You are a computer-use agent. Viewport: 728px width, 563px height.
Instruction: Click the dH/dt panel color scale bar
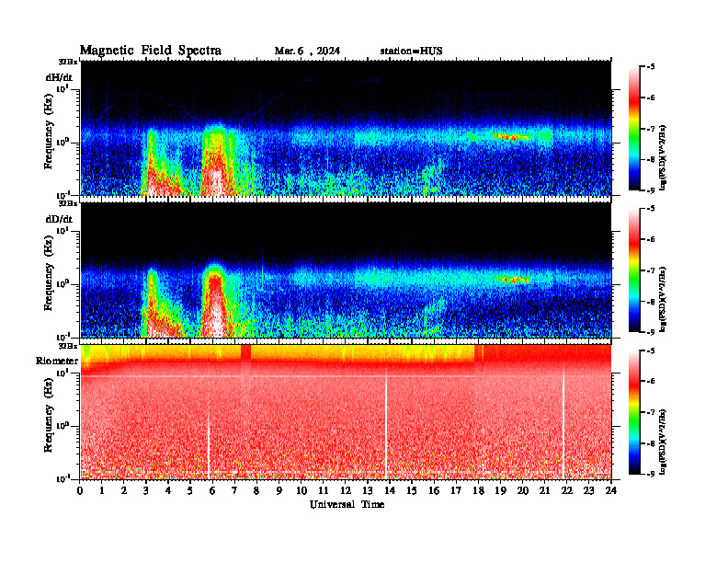pyautogui.click(x=634, y=129)
